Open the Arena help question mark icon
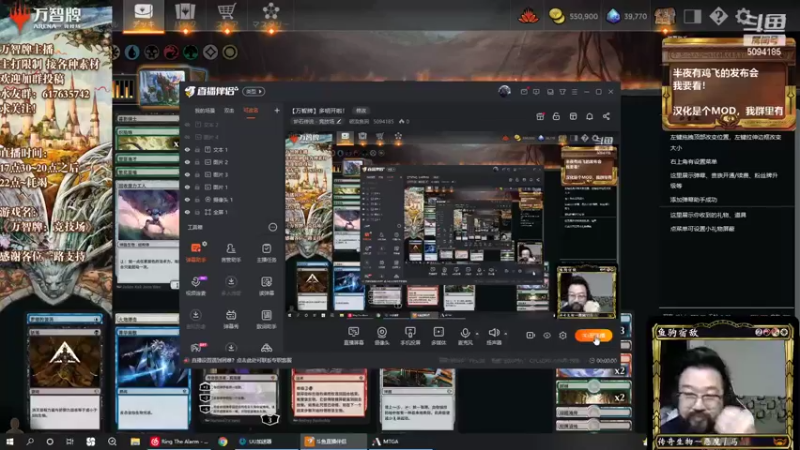 pos(718,16)
